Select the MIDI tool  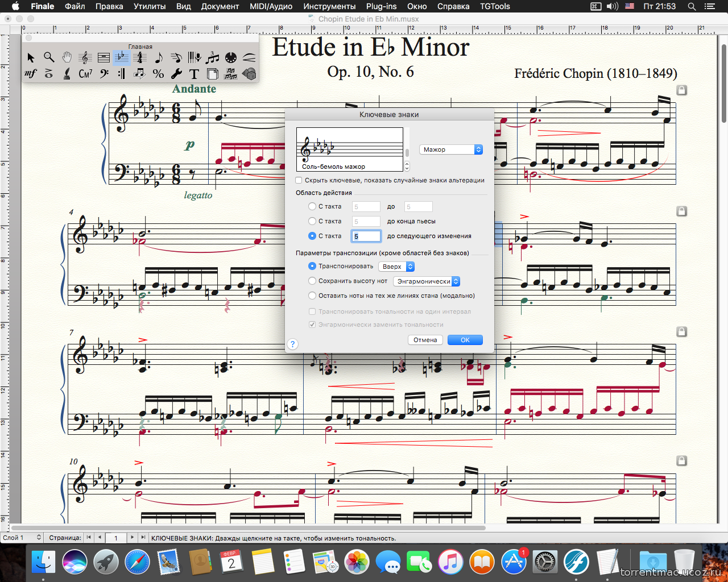coord(230,57)
